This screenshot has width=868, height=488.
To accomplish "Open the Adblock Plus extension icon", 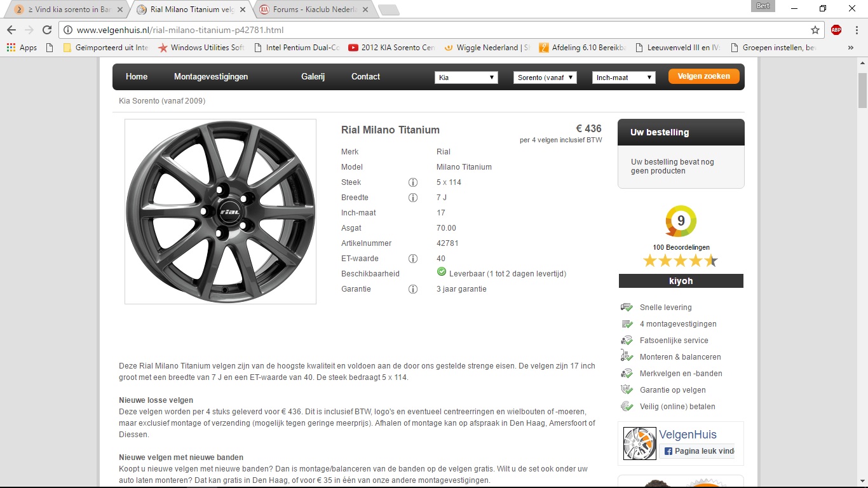I will point(836,30).
